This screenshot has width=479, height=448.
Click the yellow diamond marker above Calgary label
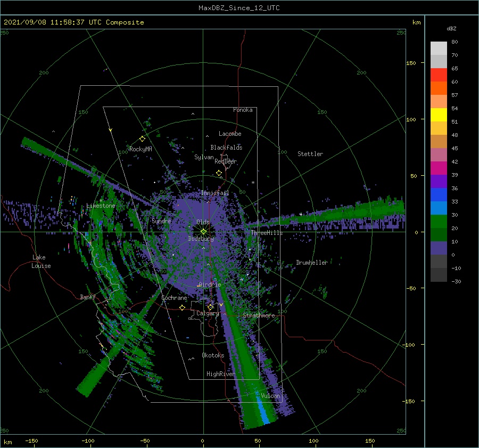[x=210, y=307]
